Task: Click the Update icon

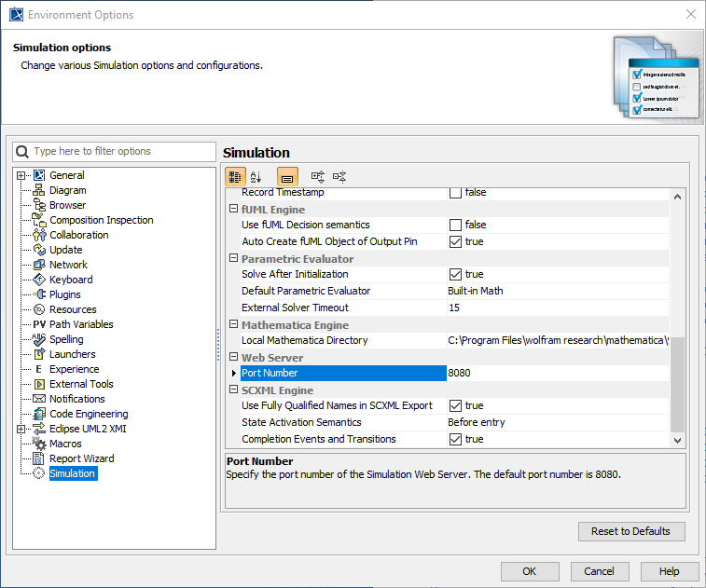Action: [x=39, y=249]
